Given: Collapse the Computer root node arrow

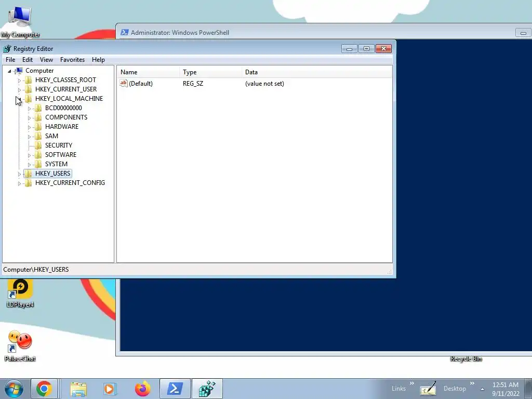Looking at the screenshot, I should [x=9, y=71].
